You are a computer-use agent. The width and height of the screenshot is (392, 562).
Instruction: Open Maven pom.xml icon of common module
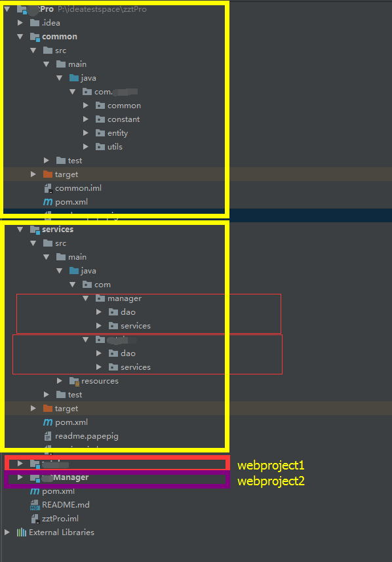coord(48,202)
